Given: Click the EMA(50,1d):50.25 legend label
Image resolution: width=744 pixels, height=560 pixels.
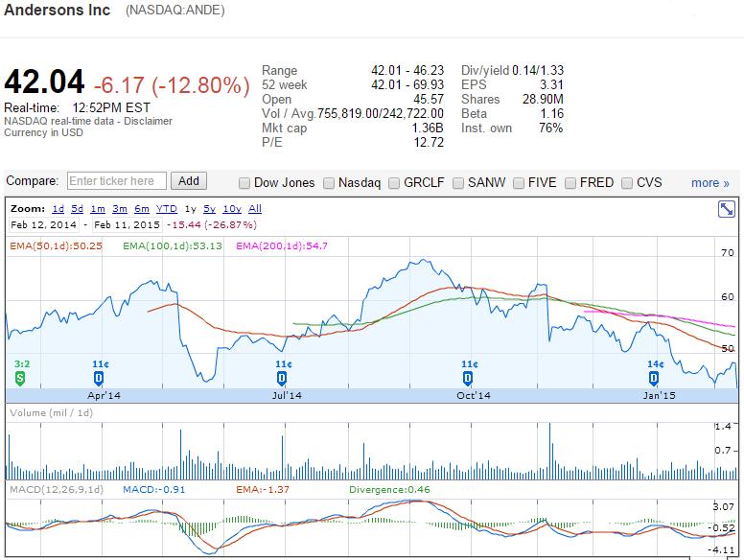Looking at the screenshot, I should [56, 245].
